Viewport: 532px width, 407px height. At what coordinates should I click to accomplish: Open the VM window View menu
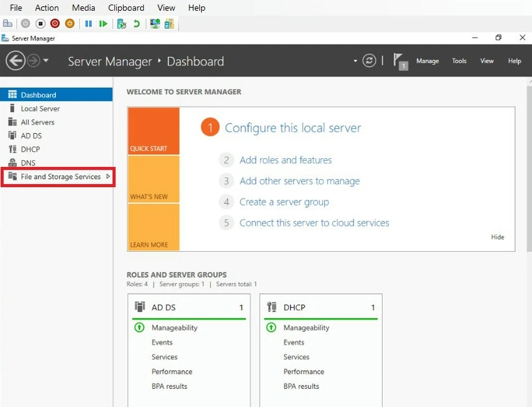click(166, 8)
